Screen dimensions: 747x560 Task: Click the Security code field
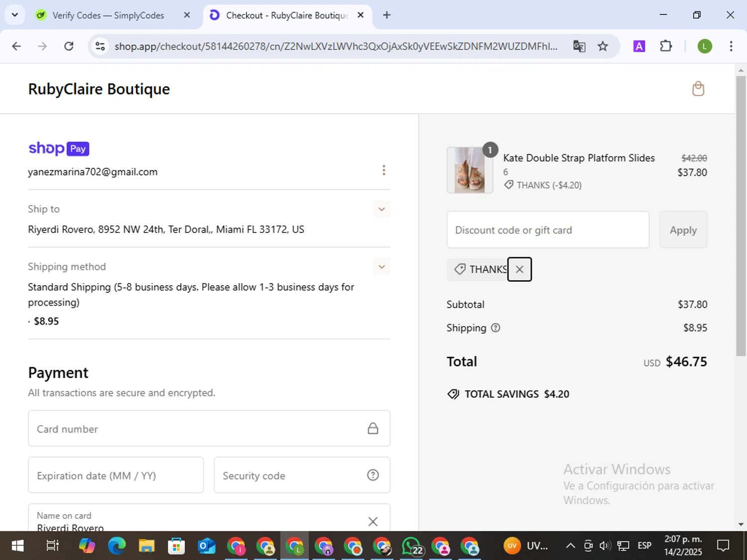(x=302, y=475)
